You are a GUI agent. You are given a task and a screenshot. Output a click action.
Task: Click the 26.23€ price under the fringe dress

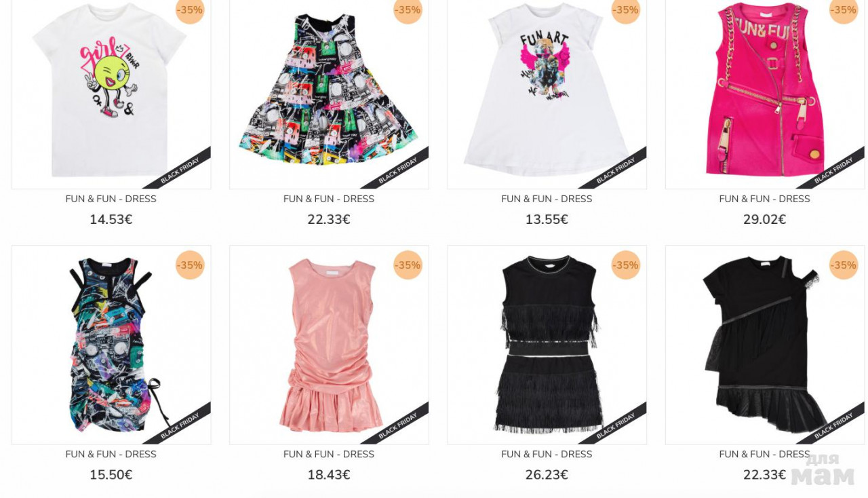coord(547,475)
